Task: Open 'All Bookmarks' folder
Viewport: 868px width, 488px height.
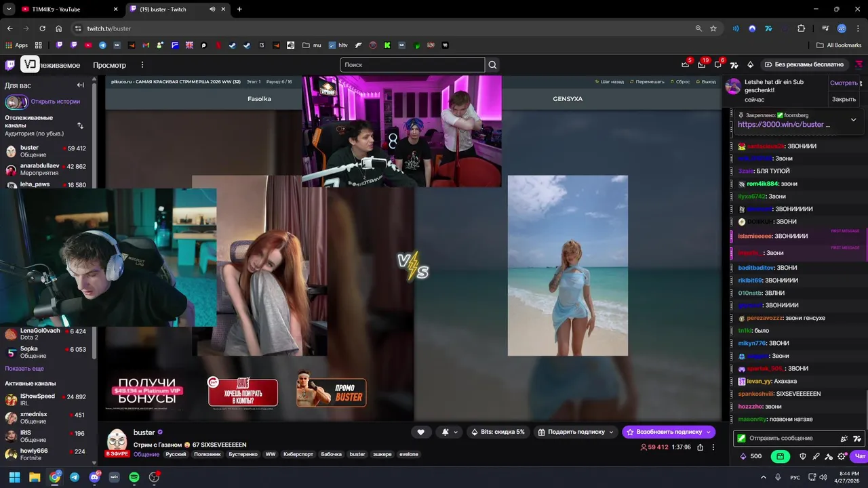Action: point(839,45)
